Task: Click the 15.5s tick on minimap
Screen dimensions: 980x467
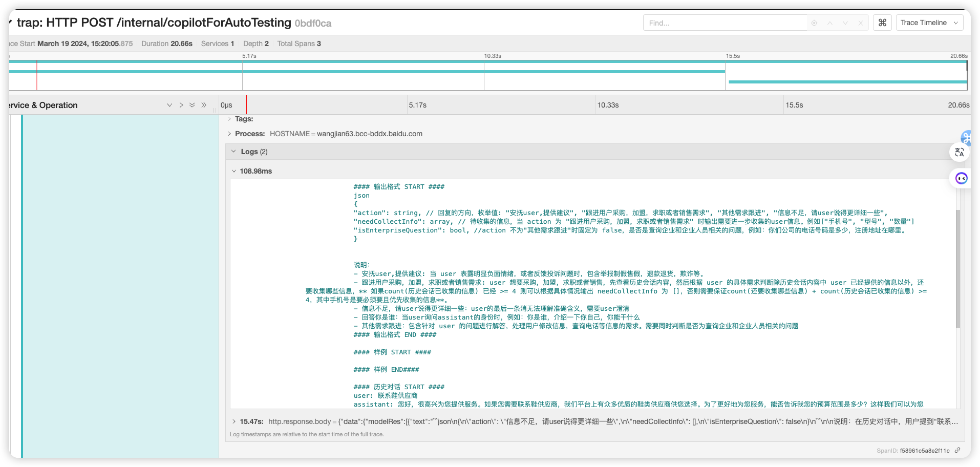Action: pyautogui.click(x=733, y=56)
